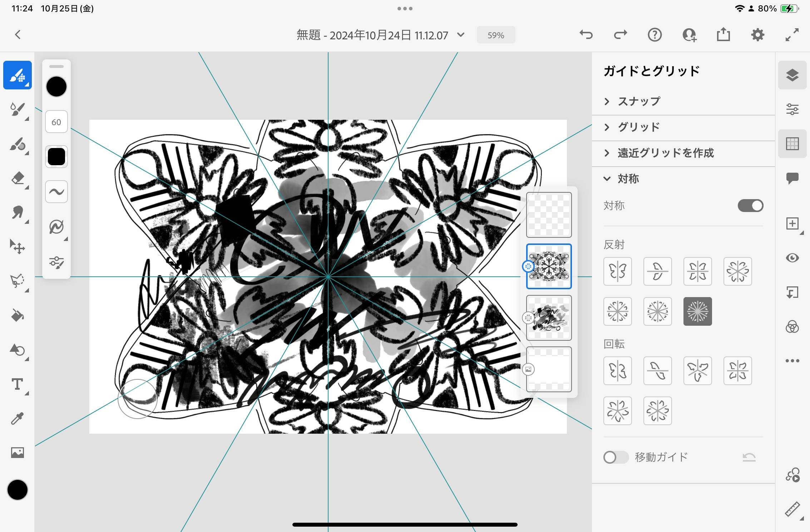Image resolution: width=810 pixels, height=532 pixels.
Task: Open the main color chip below toolbar
Action: click(18, 490)
